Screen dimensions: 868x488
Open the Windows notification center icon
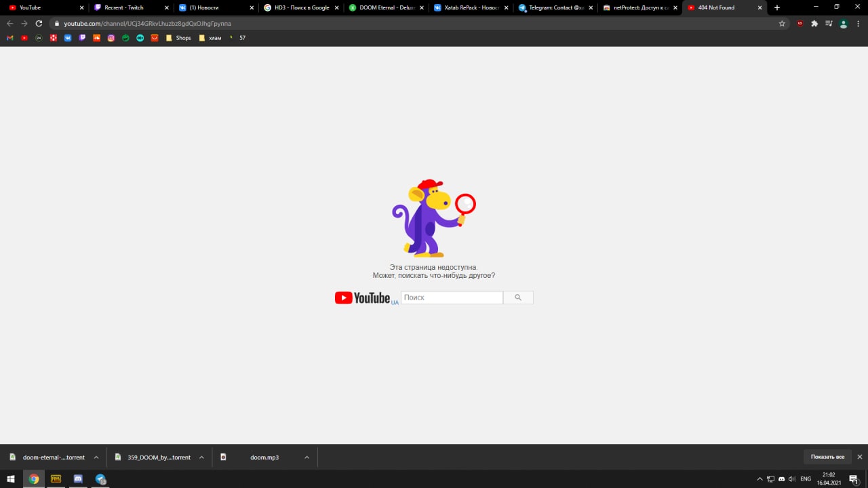(854, 479)
